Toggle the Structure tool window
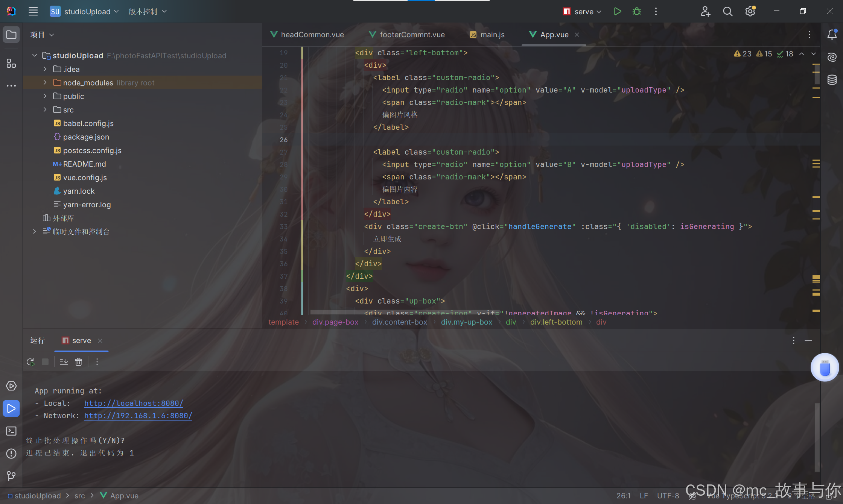This screenshot has width=843, height=504. point(11,63)
